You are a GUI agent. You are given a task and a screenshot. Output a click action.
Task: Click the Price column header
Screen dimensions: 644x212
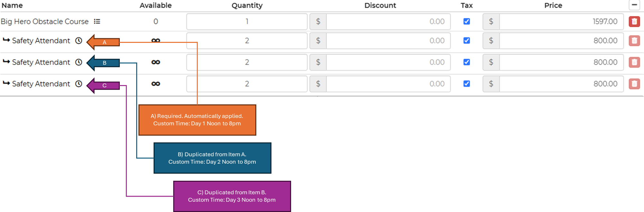553,5
